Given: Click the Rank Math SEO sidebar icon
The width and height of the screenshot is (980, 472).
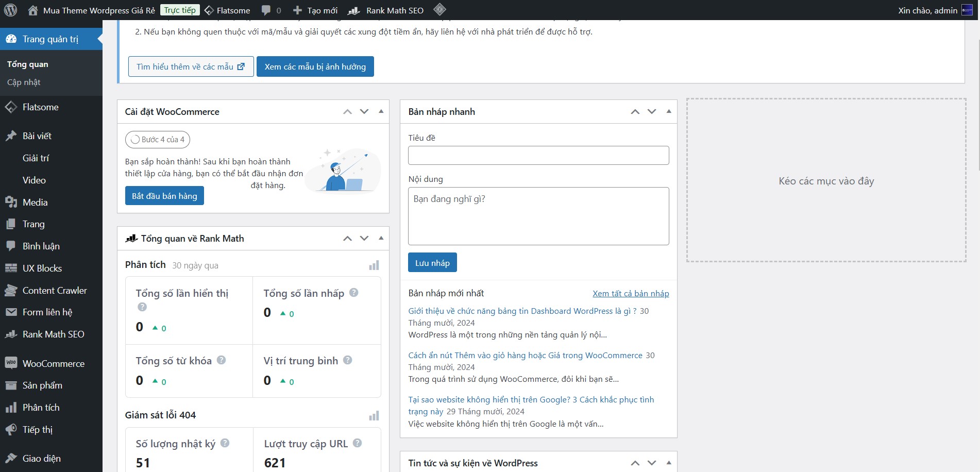Looking at the screenshot, I should 11,334.
